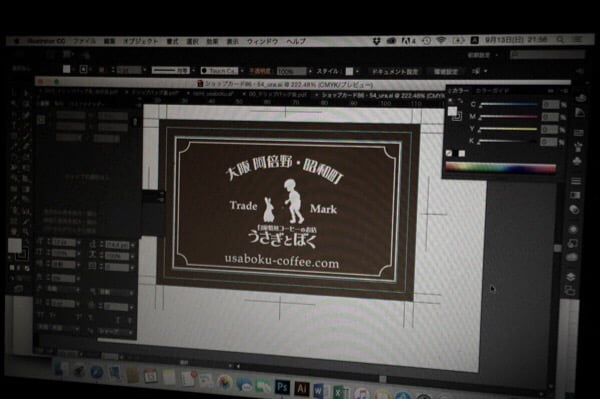
Task: Open 初期設定 workspace switcher
Action: click(481, 55)
